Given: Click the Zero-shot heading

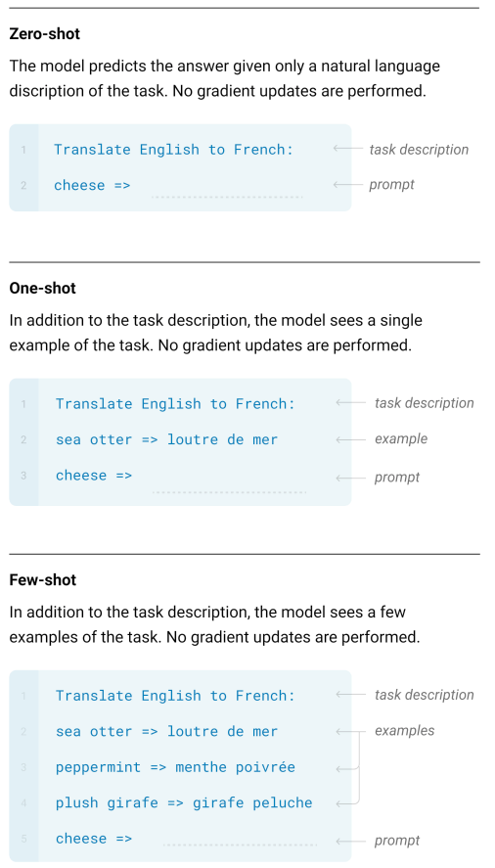Looking at the screenshot, I should point(45,34).
